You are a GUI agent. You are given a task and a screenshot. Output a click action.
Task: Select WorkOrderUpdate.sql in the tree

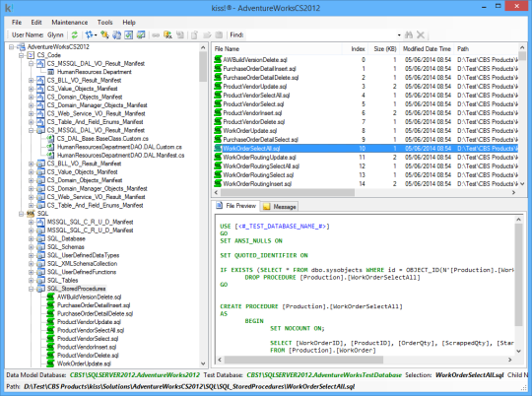[84, 363]
